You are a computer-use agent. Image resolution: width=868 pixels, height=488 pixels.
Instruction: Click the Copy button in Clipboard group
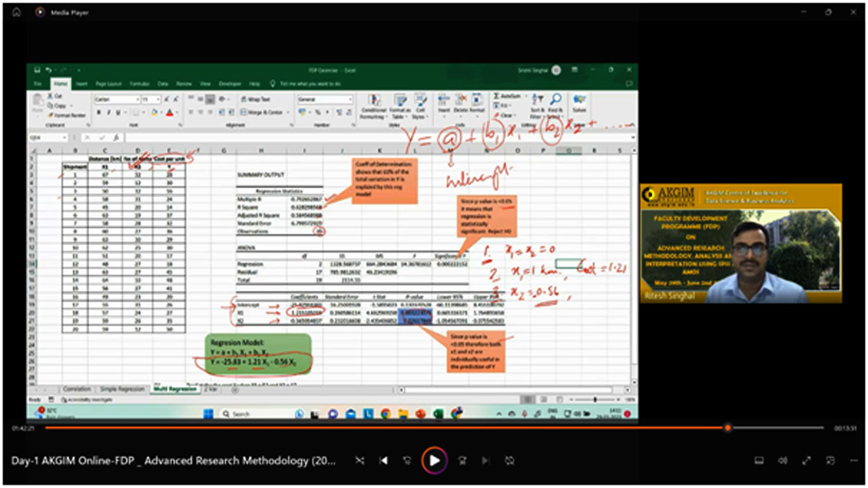56,105
